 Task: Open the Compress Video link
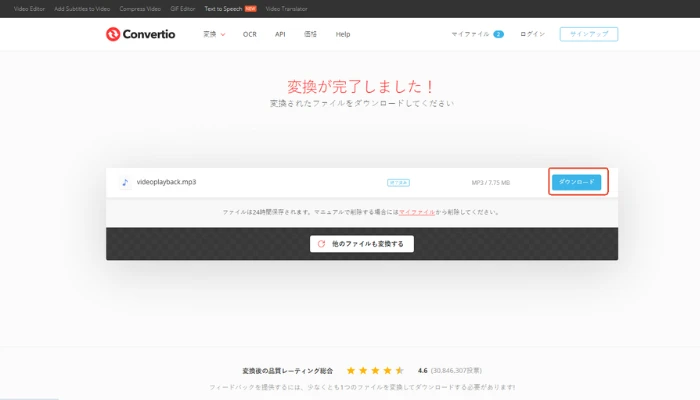click(x=140, y=8)
